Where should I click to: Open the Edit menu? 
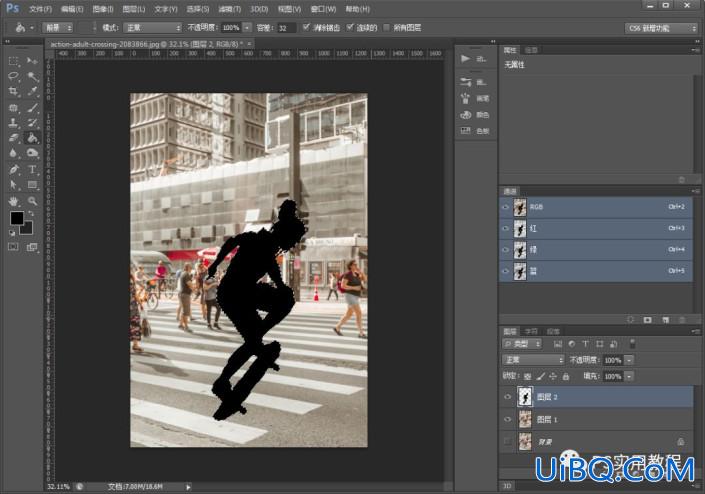[72, 9]
